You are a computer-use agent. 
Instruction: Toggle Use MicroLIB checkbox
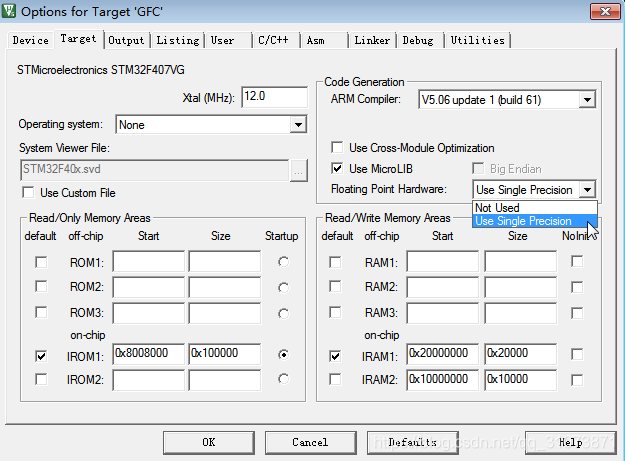(337, 168)
